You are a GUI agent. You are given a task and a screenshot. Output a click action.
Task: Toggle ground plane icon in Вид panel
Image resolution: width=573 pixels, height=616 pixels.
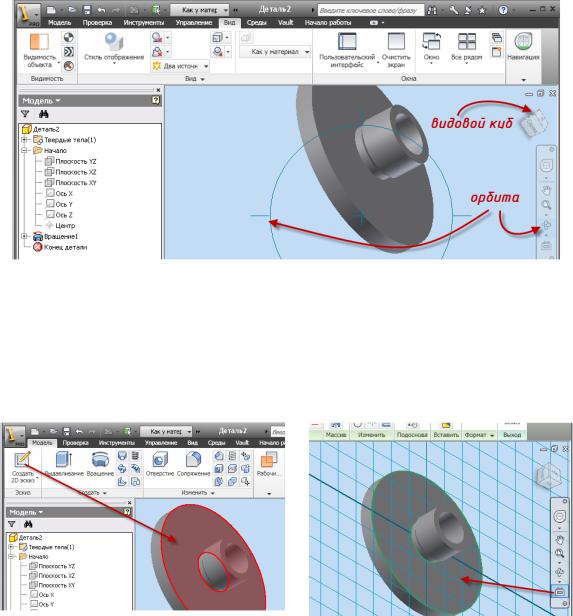(x=218, y=52)
